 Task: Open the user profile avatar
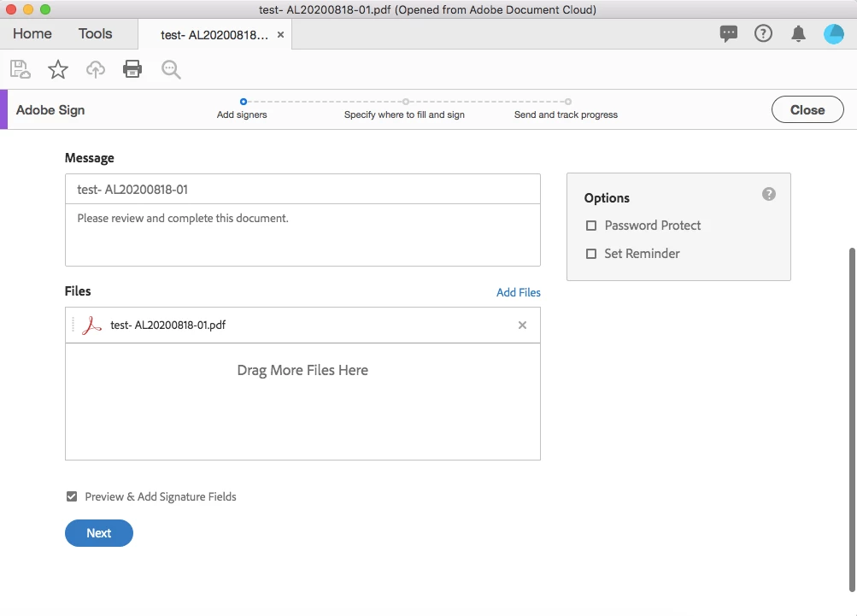pos(833,34)
